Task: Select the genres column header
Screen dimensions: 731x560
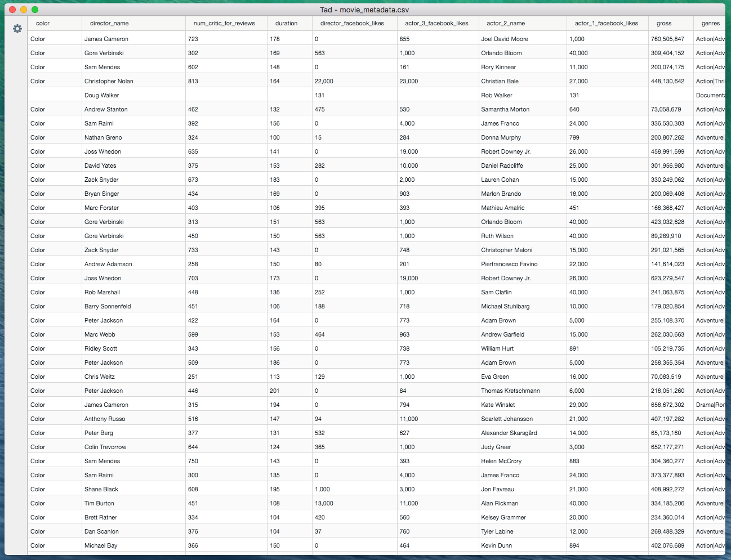Action: [710, 23]
